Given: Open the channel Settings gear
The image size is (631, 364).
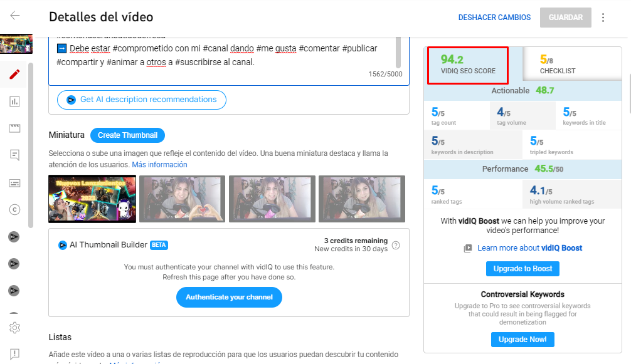Looking at the screenshot, I should (14, 327).
